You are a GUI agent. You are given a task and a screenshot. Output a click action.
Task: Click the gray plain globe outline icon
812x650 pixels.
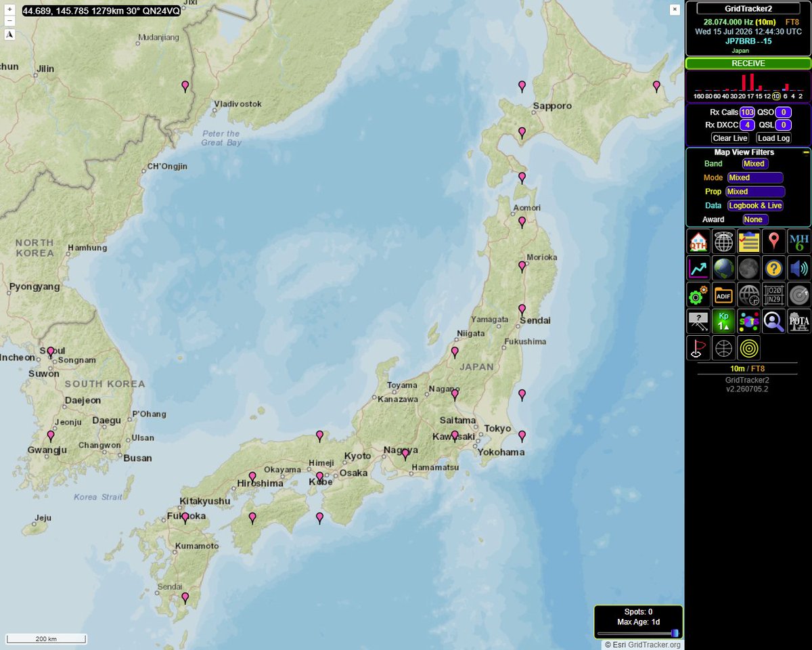[723, 347]
